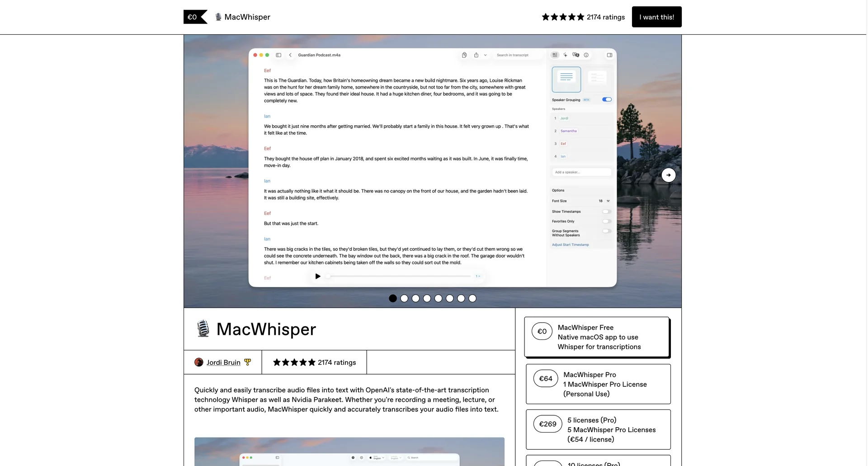Click the share/export icon in app preview
868x466 pixels.
[476, 55]
